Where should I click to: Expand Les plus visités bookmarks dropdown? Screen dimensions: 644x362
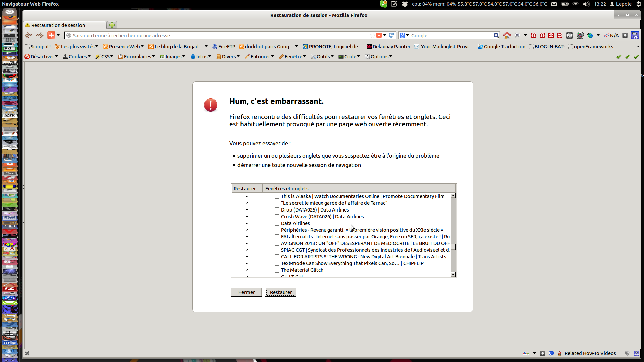77,47
